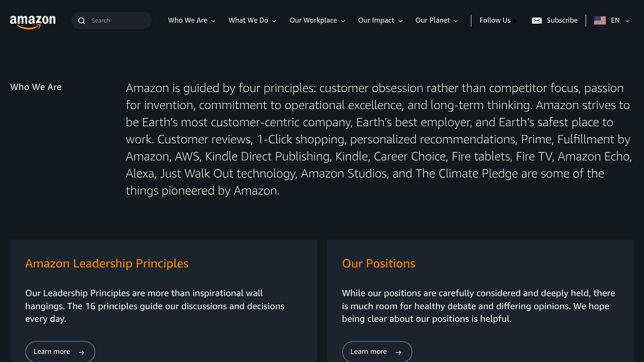644x362 pixels.
Task: Click the Amazon smile logo
Action: [x=32, y=20]
